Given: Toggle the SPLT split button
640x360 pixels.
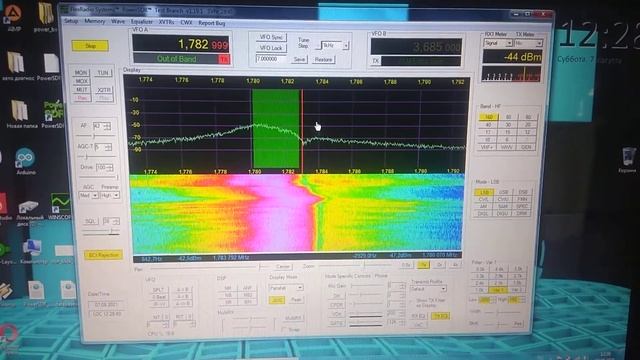Looking at the screenshot, I should point(158,290).
